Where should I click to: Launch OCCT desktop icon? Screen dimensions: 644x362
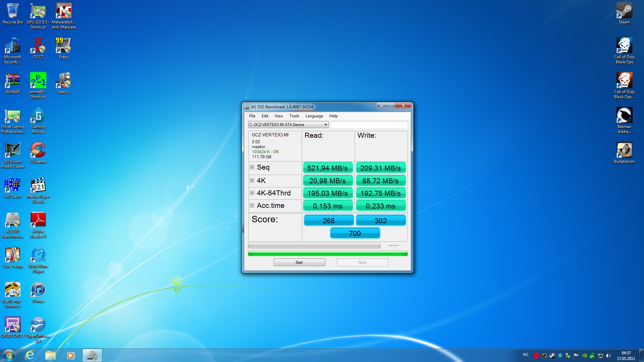click(38, 48)
